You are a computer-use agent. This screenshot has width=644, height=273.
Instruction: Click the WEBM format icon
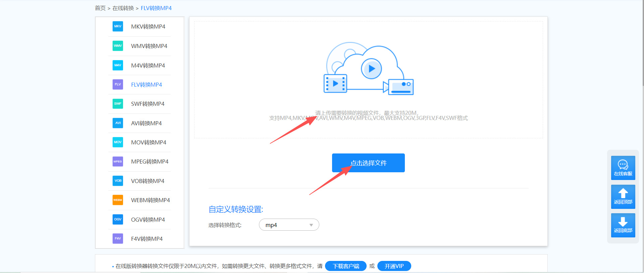[x=118, y=200]
